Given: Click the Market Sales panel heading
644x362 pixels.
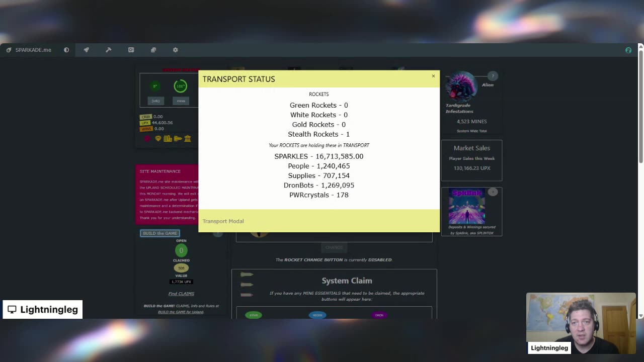Looking at the screenshot, I should click(472, 148).
